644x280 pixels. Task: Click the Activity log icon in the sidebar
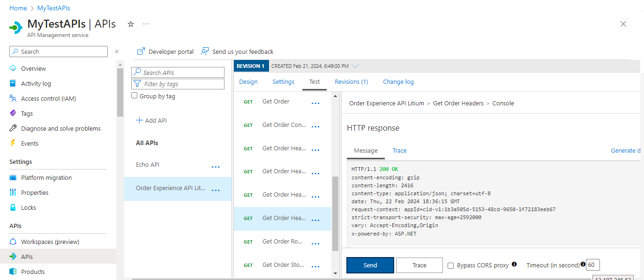click(x=13, y=83)
